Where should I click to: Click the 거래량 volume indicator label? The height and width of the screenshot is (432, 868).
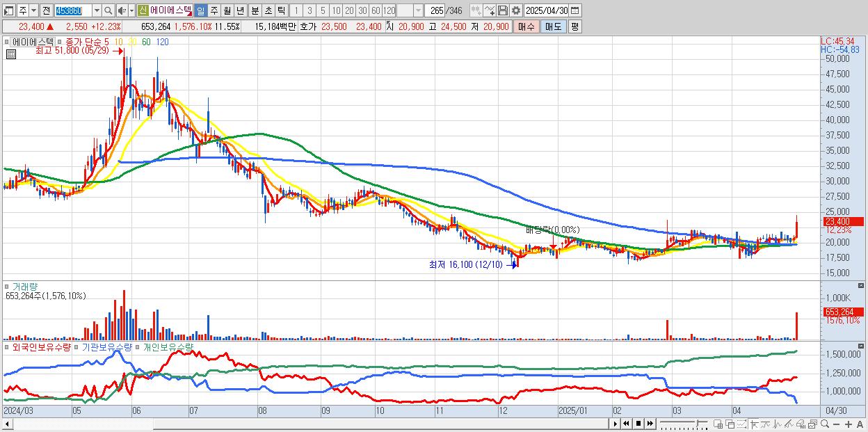point(24,287)
